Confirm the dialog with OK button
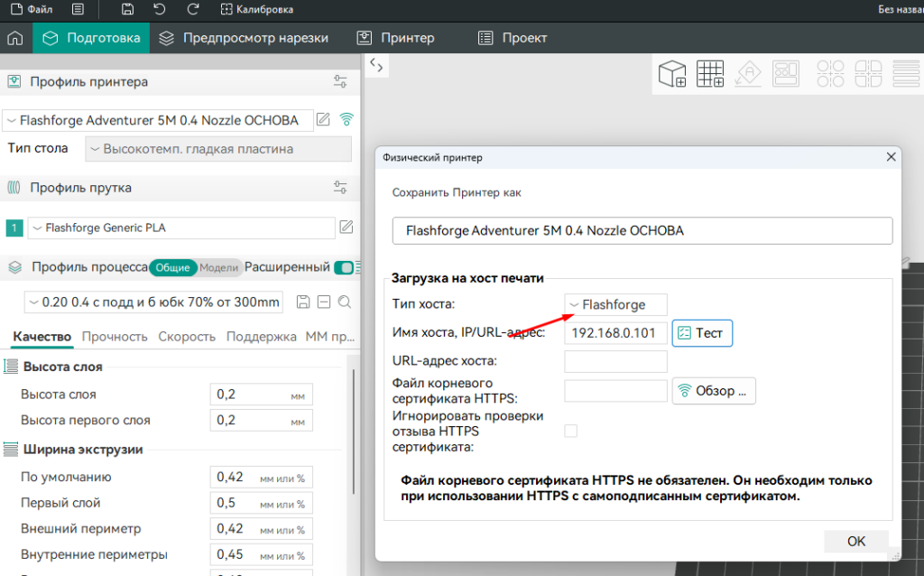Screen dimensions: 924x576 pos(855,541)
